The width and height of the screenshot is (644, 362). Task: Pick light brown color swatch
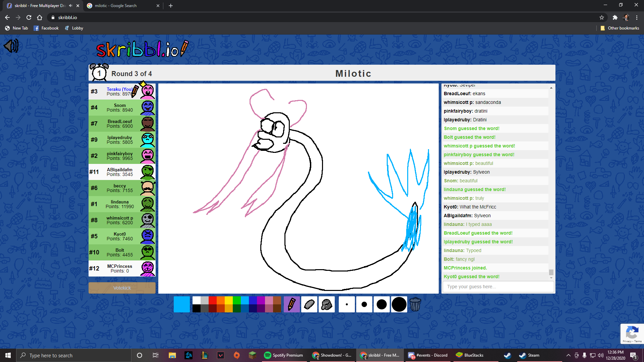[277, 300]
